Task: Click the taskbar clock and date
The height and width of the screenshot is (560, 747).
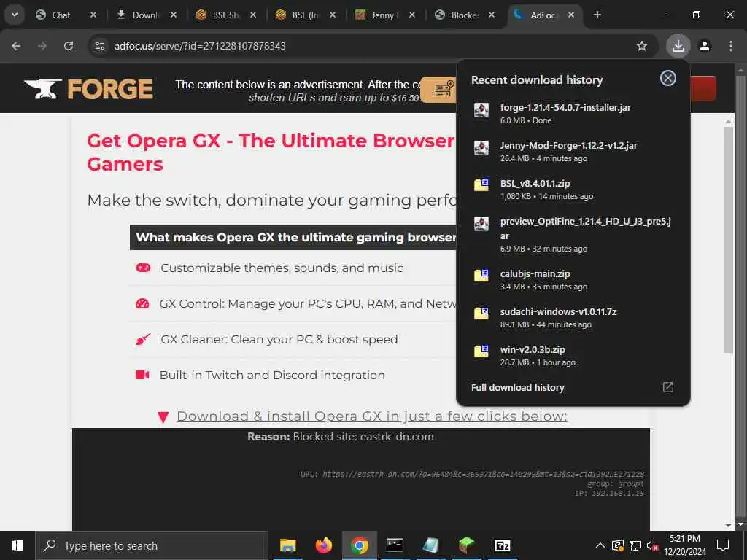Action: (x=685, y=545)
